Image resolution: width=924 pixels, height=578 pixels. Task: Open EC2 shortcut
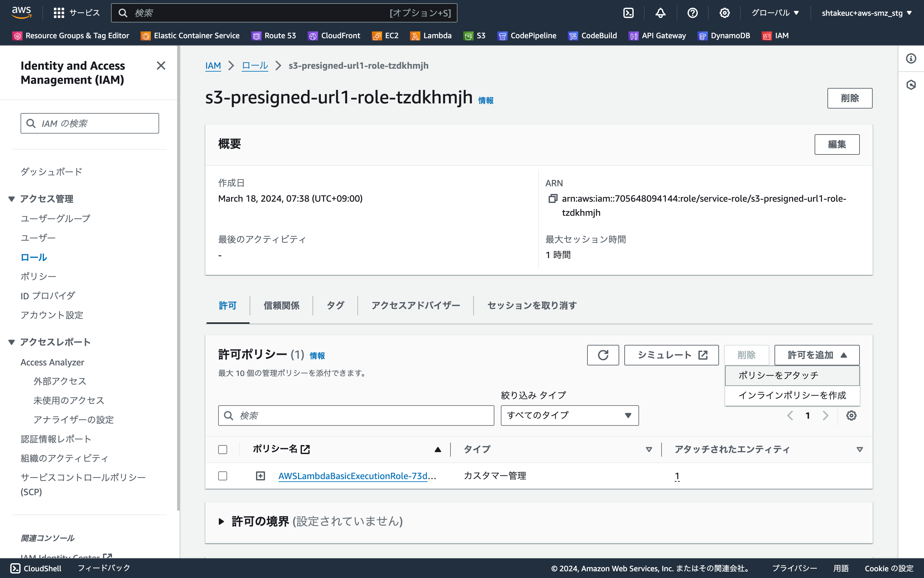click(385, 36)
